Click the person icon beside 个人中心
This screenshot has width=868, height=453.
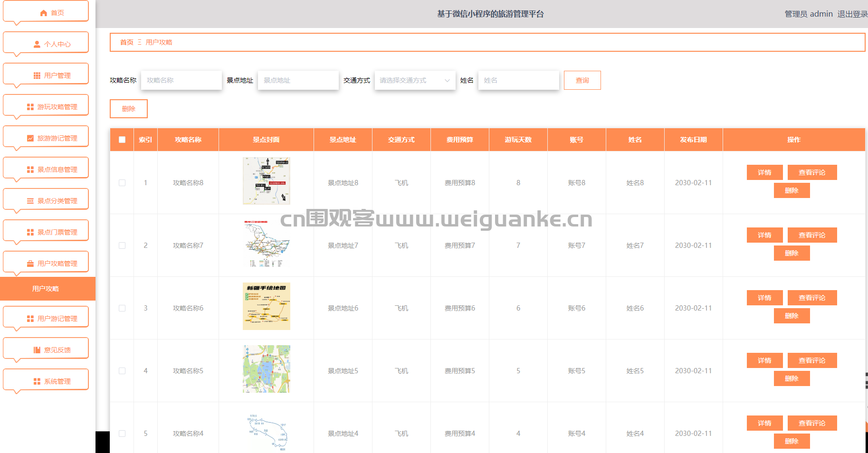tap(37, 44)
